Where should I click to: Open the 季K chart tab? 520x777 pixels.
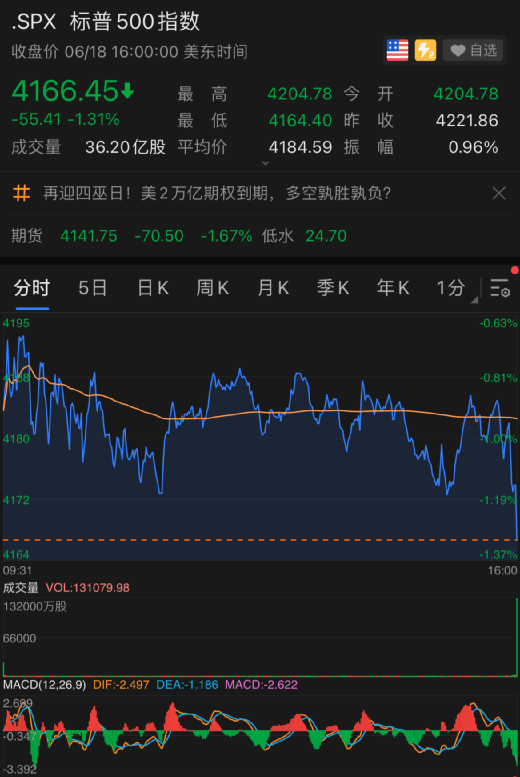tap(333, 287)
